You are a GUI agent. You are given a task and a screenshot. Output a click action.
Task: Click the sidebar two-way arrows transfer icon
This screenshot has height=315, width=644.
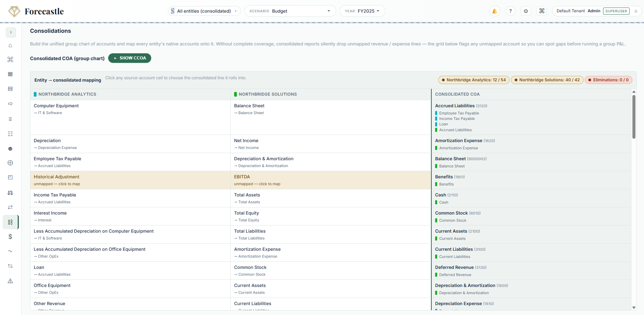tap(10, 207)
